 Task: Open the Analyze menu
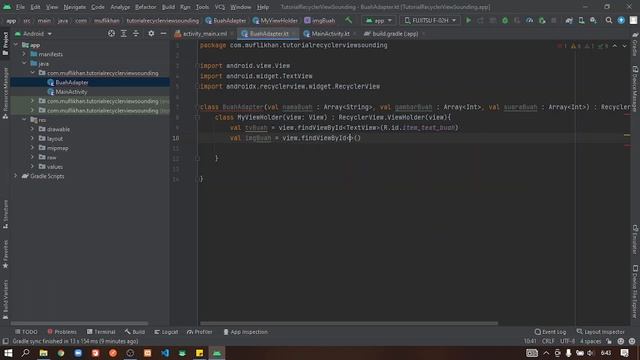(x=120, y=7)
